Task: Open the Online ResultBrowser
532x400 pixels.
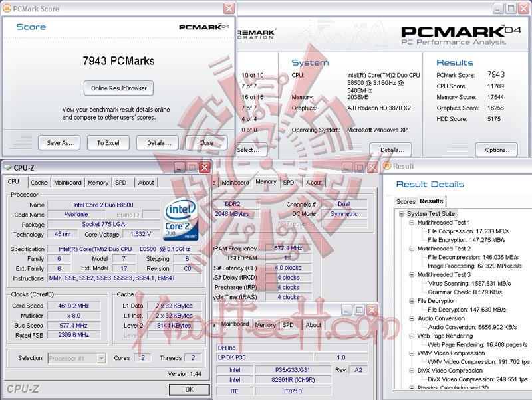Action: (118, 88)
